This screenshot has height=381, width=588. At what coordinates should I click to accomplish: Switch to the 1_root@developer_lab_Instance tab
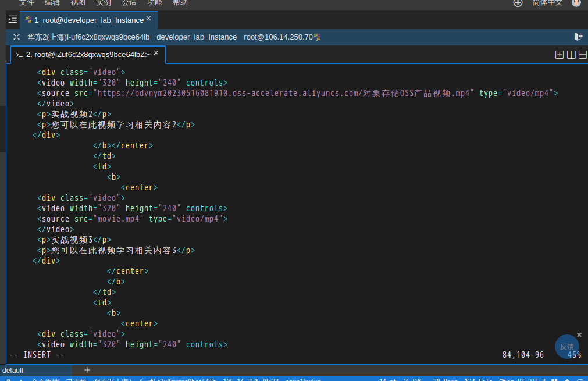[88, 20]
